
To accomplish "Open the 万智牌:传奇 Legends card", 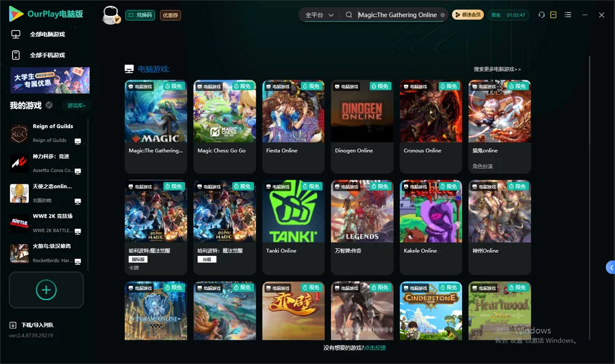I will point(362,227).
